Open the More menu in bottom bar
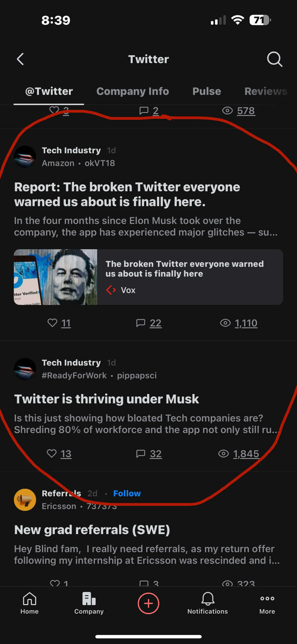 (x=267, y=603)
